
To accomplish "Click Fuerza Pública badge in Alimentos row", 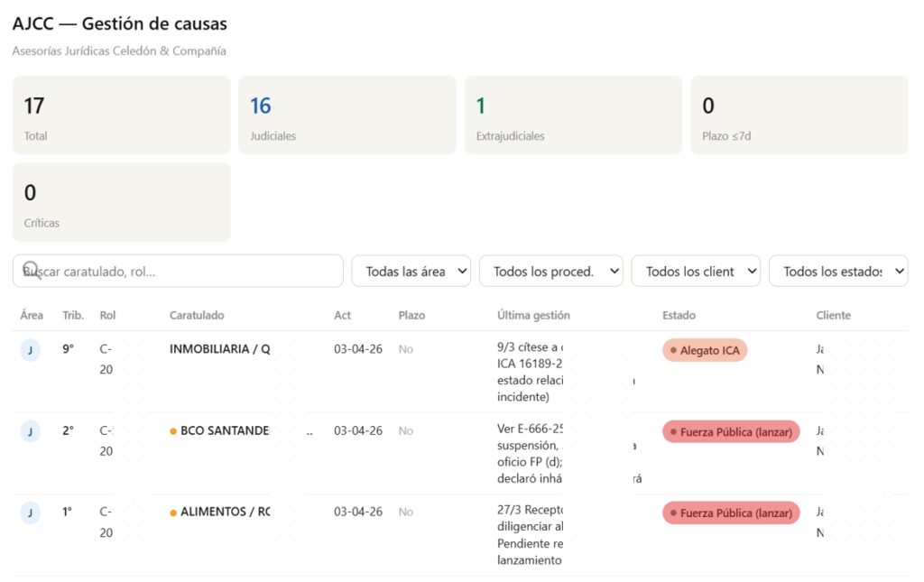I will [731, 513].
